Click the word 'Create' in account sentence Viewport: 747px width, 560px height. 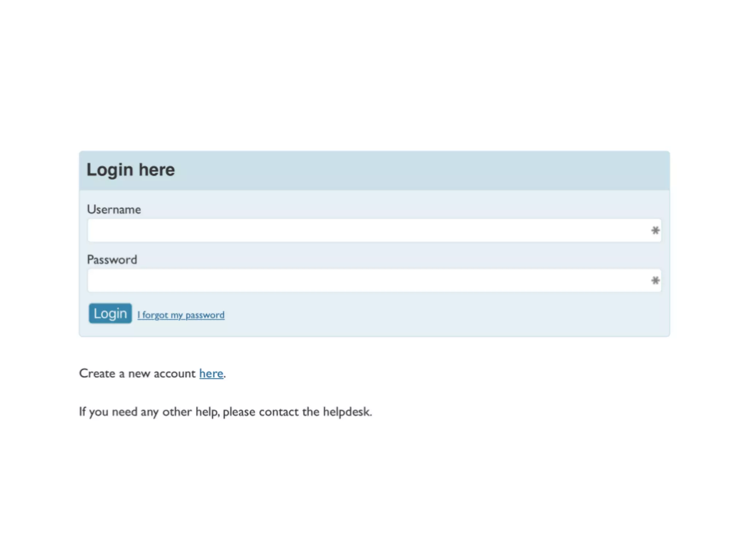(97, 374)
